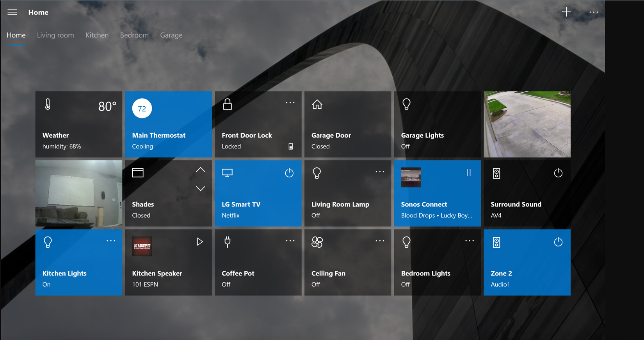Screen dimensions: 644x340
Task: Lower the Shades with the down chevron
Action: (x=200, y=188)
